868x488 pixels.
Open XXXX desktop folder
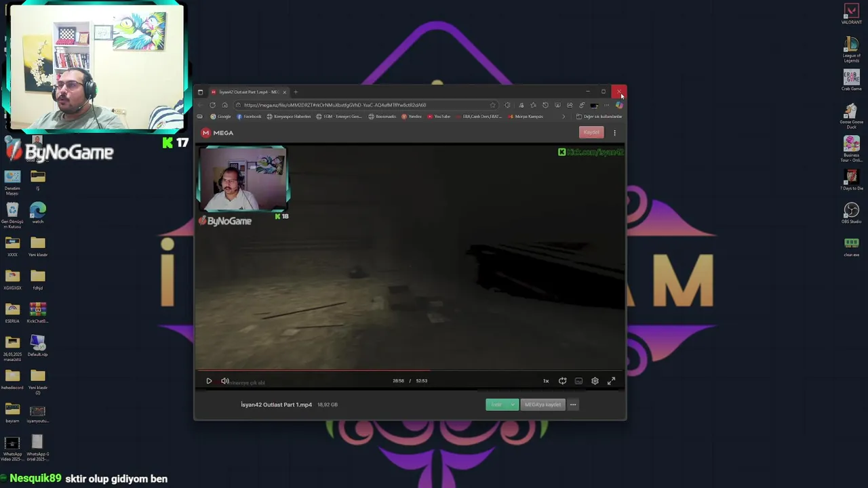12,246
